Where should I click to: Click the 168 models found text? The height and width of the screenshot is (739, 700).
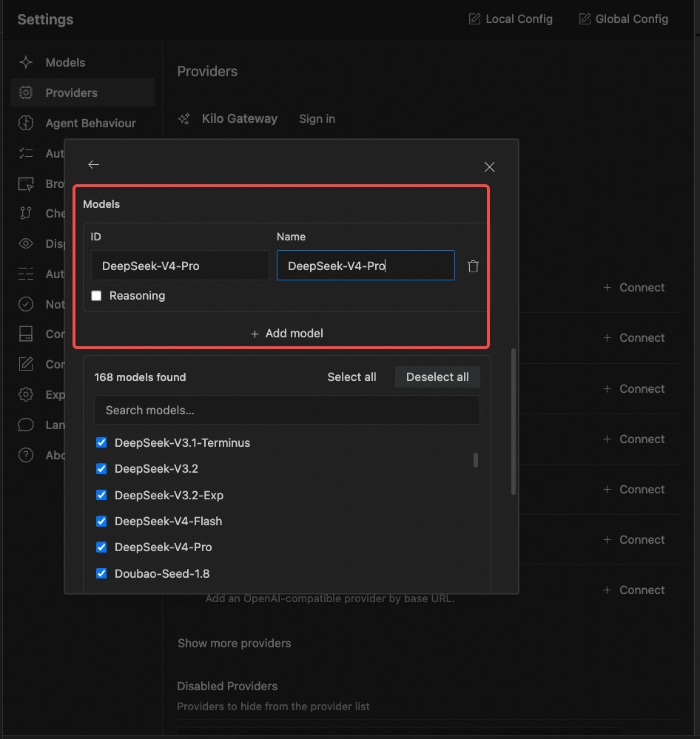(x=140, y=377)
